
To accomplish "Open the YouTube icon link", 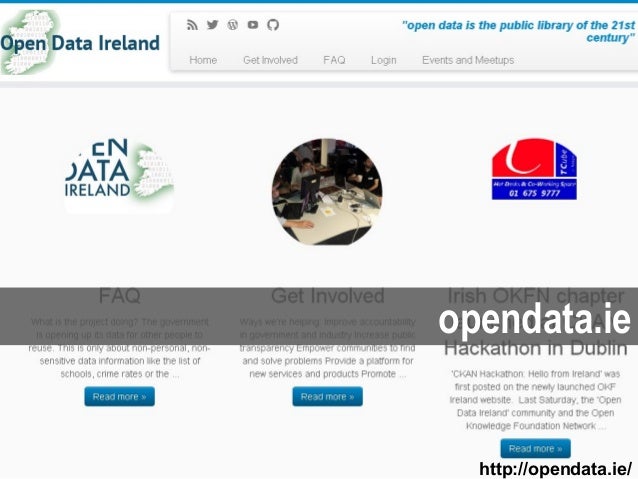I will pyautogui.click(x=253, y=25).
